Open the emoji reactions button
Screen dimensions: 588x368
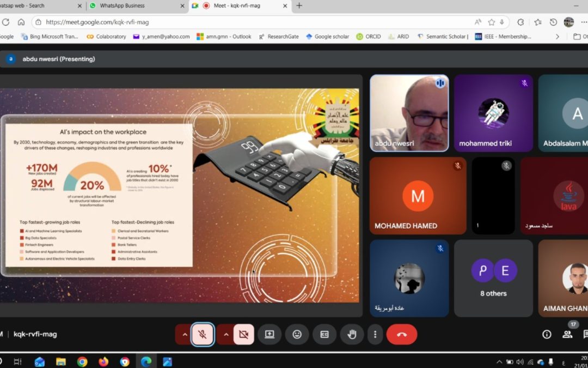[297, 334]
